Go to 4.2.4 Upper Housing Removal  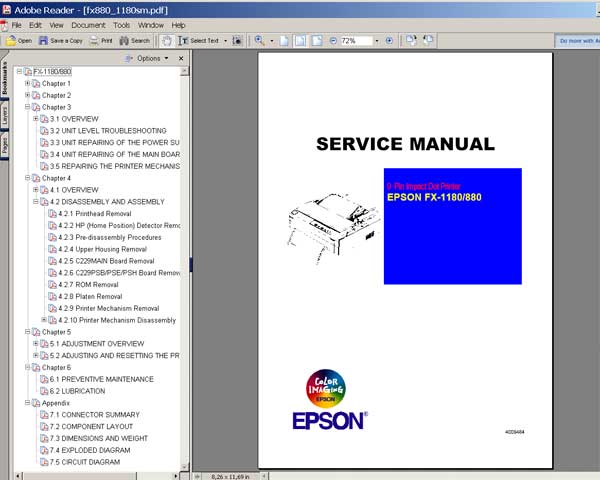(x=102, y=249)
